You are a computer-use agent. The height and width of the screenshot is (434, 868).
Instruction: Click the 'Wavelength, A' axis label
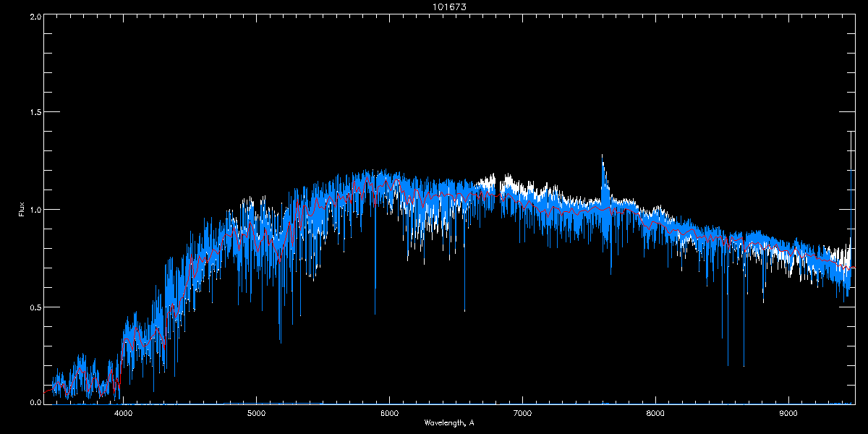pos(448,423)
